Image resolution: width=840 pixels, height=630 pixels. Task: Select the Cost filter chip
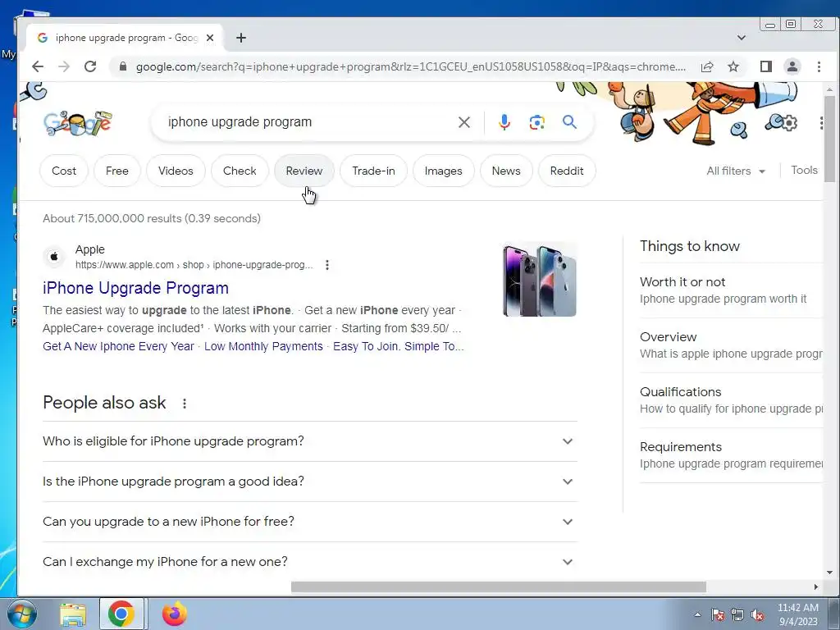click(x=64, y=171)
